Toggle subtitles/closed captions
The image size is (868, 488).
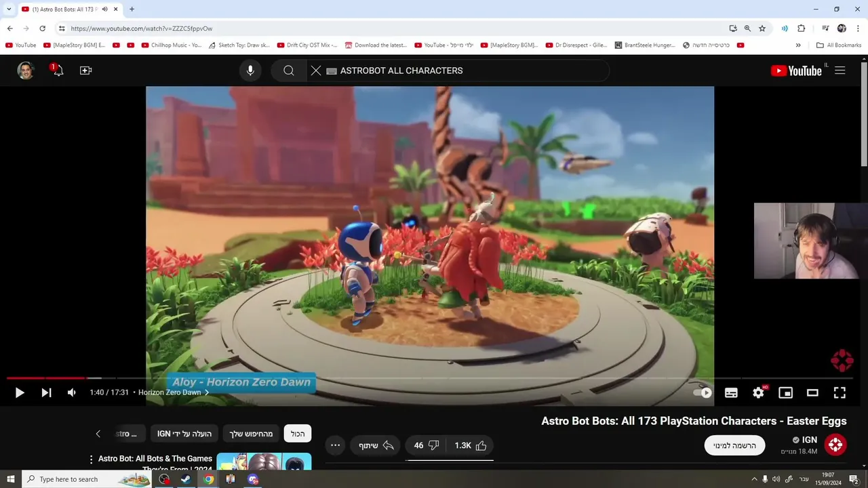(731, 392)
